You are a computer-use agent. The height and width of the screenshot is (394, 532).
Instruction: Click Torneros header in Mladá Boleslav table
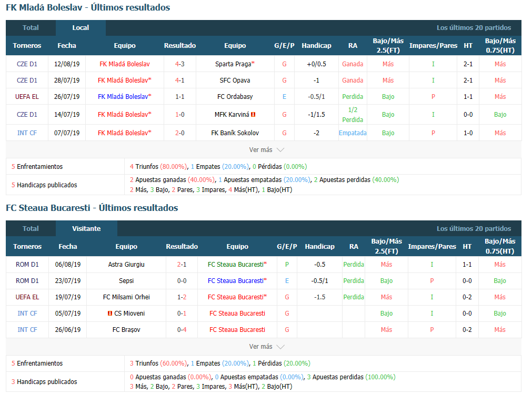click(x=27, y=45)
